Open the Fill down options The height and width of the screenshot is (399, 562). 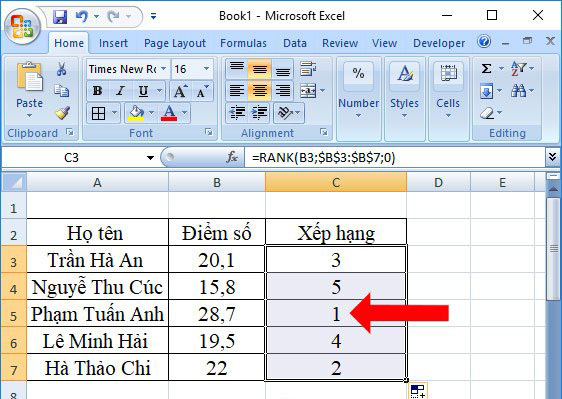pyautogui.click(x=490, y=91)
